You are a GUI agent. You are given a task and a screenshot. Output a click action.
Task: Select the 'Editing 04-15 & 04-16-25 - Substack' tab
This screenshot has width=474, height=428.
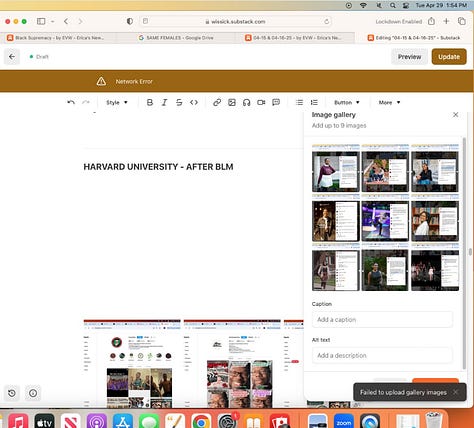coord(414,38)
